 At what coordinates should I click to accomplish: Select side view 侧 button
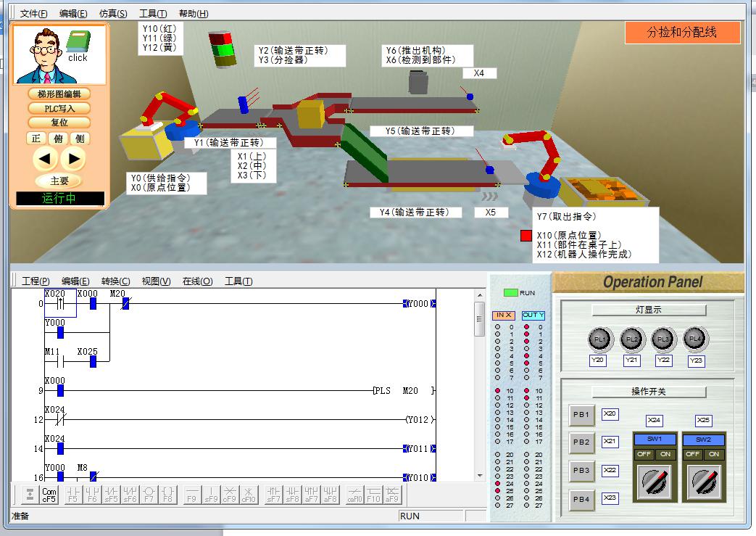click(x=80, y=139)
